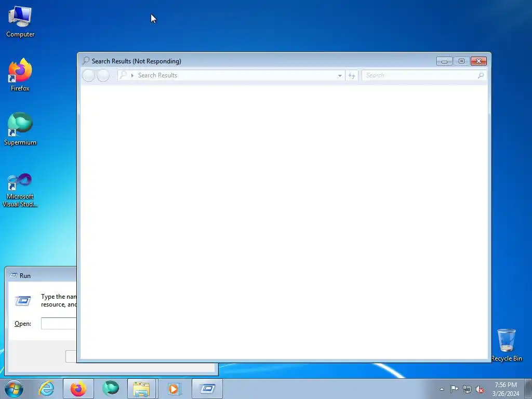Select the Microsoft Visual Studio desktop shortcut
The image size is (532, 399).
tap(20, 190)
